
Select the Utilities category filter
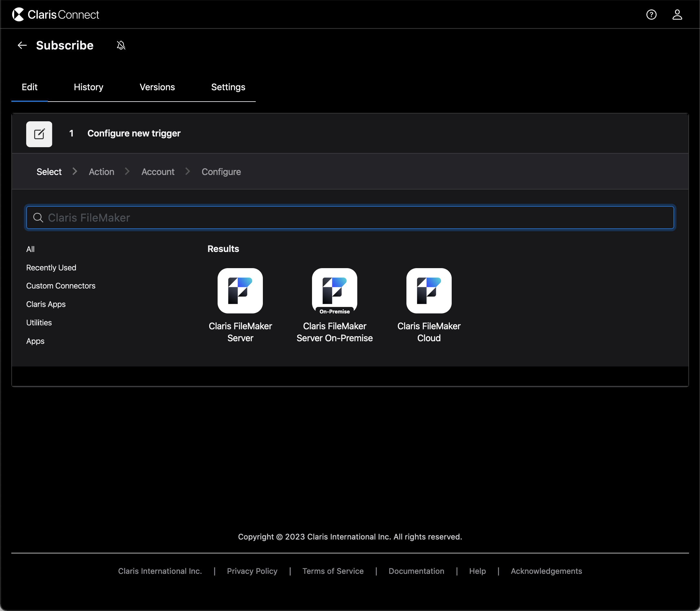coord(39,322)
